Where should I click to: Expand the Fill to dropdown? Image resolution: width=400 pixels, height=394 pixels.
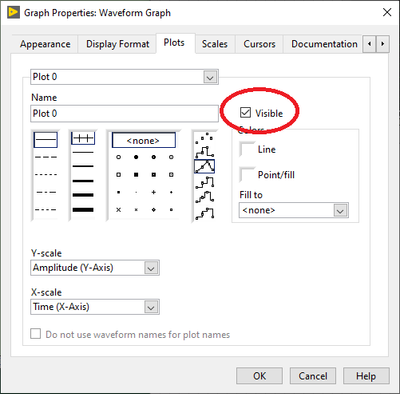pyautogui.click(x=294, y=210)
